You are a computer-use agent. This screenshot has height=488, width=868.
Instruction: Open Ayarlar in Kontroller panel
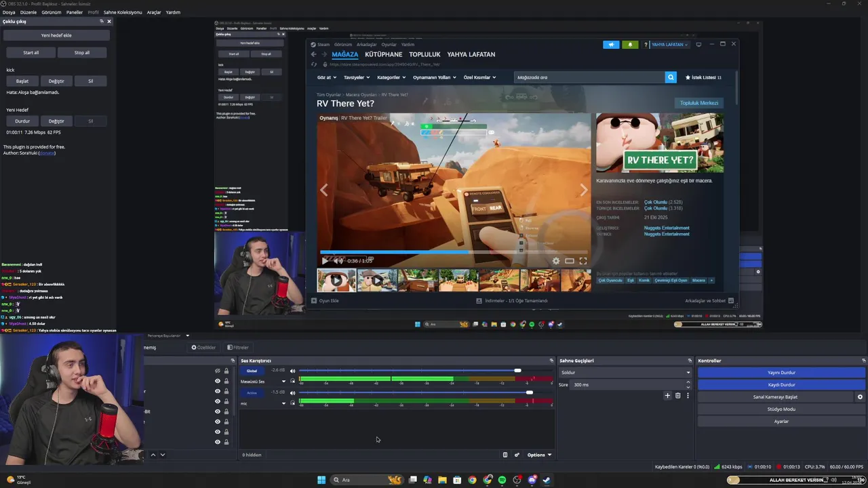click(781, 421)
